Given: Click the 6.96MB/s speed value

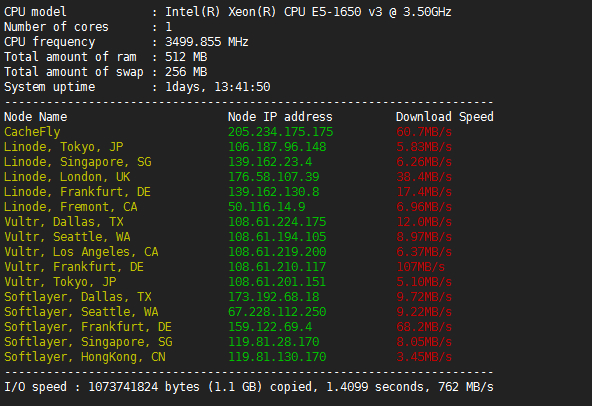Looking at the screenshot, I should click(x=424, y=207).
